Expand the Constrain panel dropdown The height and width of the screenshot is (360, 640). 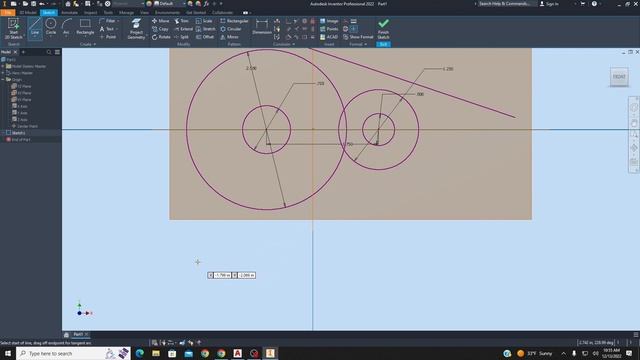284,44
